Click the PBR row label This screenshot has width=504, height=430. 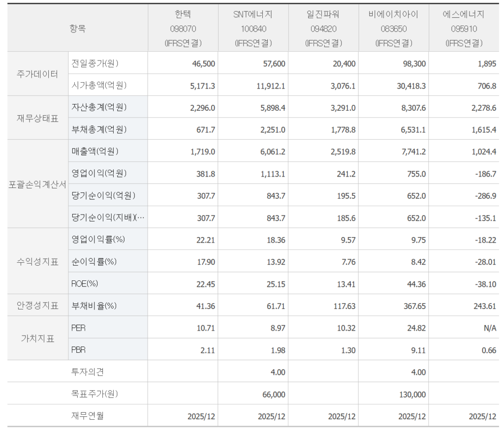(x=78, y=350)
